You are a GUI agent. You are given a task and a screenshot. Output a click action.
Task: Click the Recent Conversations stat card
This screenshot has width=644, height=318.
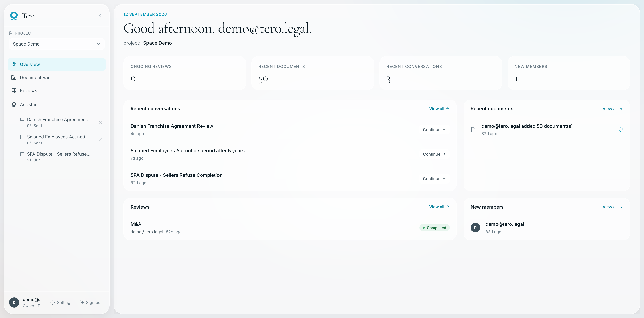coord(441,73)
